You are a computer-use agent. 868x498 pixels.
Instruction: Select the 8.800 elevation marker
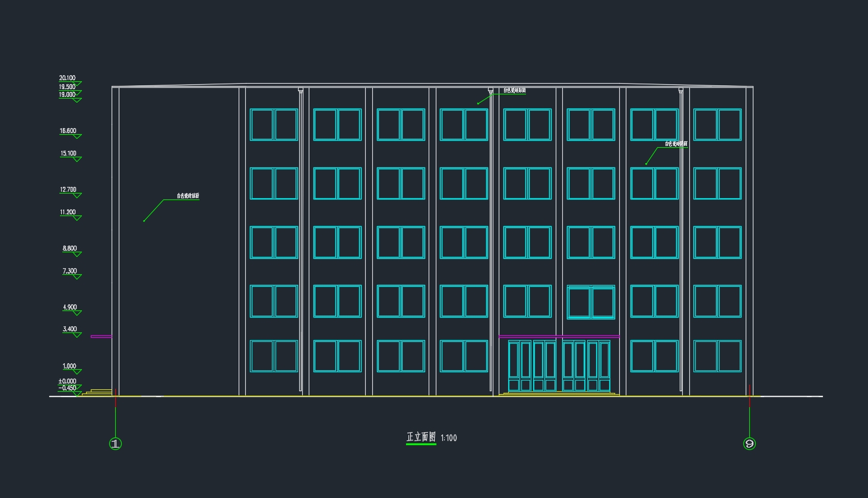[70, 249]
